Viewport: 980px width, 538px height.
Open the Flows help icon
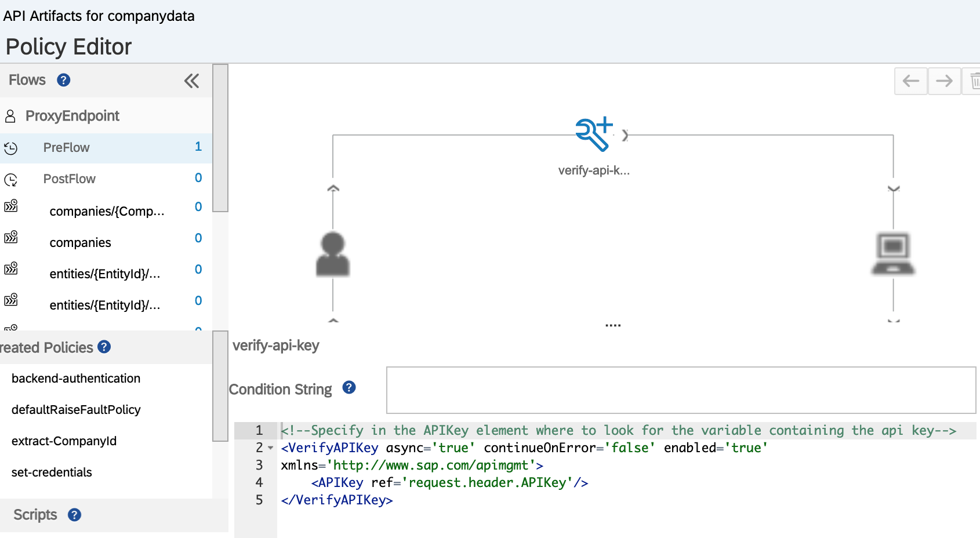coord(64,80)
